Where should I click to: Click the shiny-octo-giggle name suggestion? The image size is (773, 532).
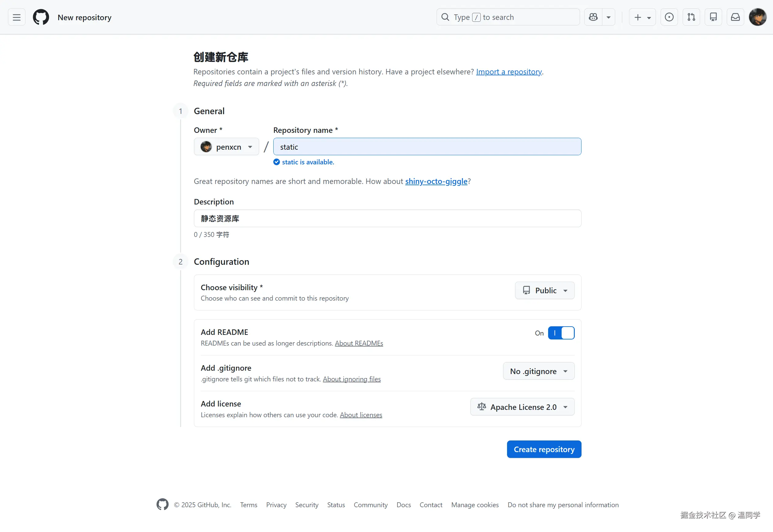coord(436,181)
